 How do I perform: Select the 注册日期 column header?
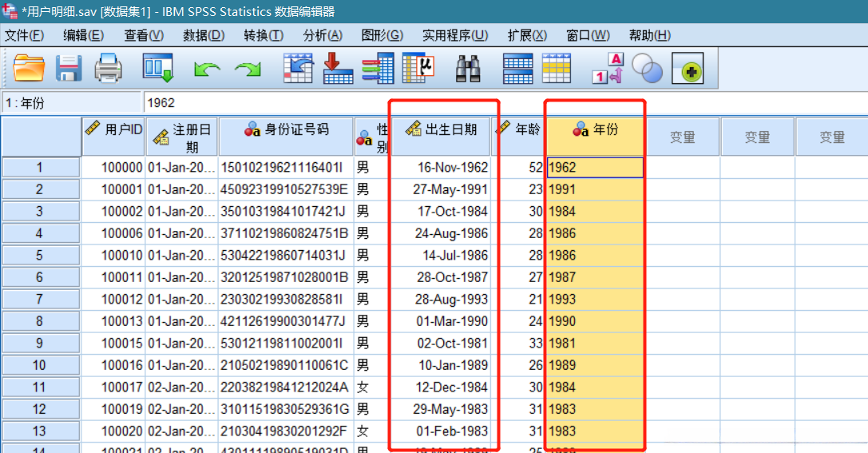(182, 137)
